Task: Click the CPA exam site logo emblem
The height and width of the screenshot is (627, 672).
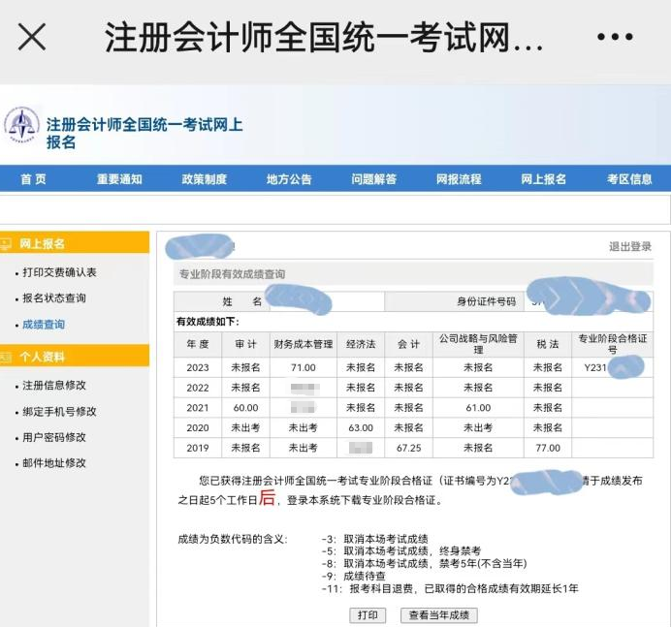Action: (x=21, y=125)
